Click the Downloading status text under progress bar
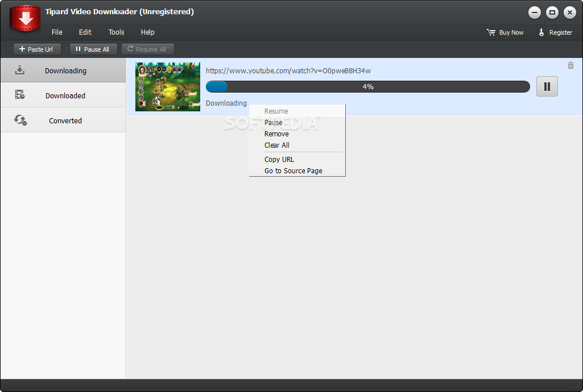Viewport: 583px width, 392px height. 226,103
